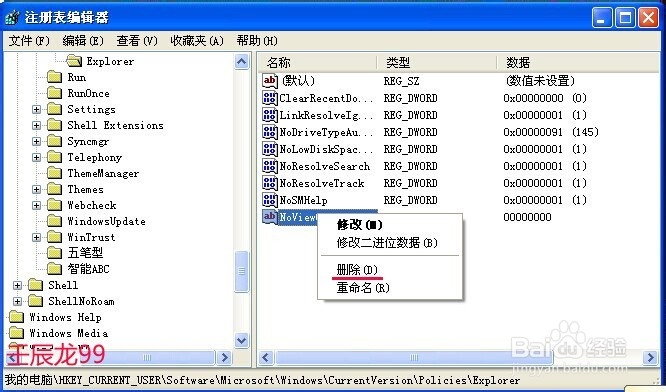The height and width of the screenshot is (392, 666).
Task: Select the ThemeManager key label
Action: [103, 173]
